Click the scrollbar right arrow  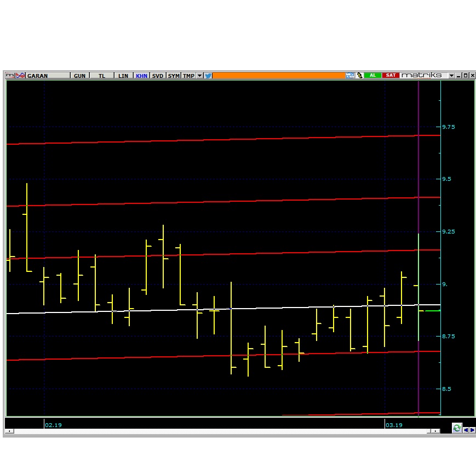pos(436,431)
